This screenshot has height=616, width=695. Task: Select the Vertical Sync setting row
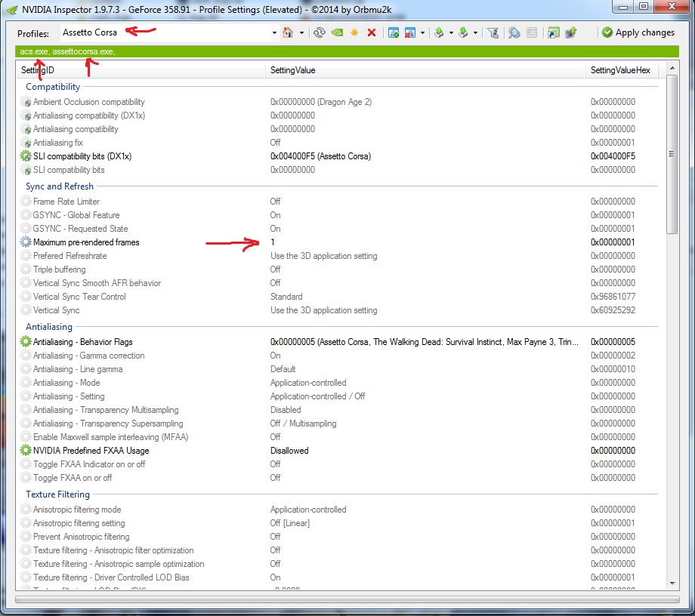coord(57,310)
